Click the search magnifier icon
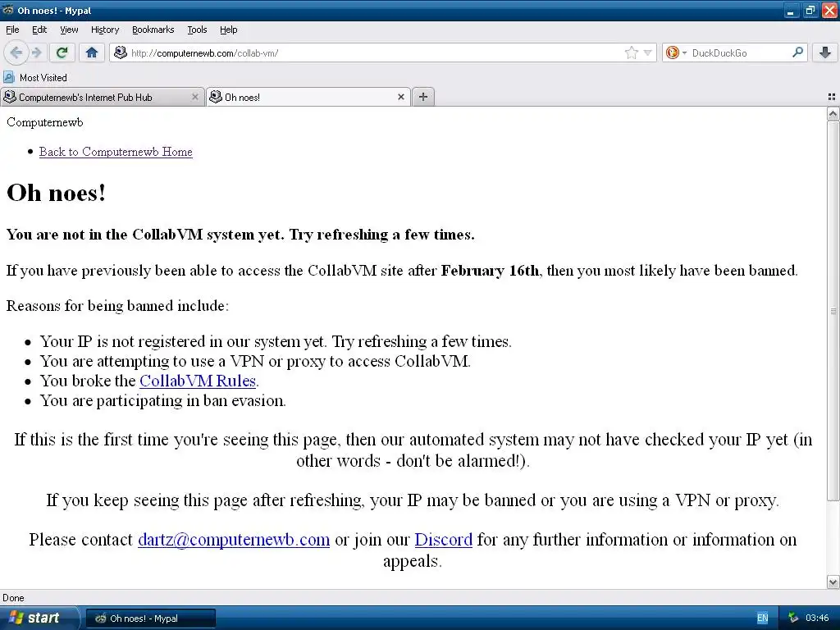 797,52
